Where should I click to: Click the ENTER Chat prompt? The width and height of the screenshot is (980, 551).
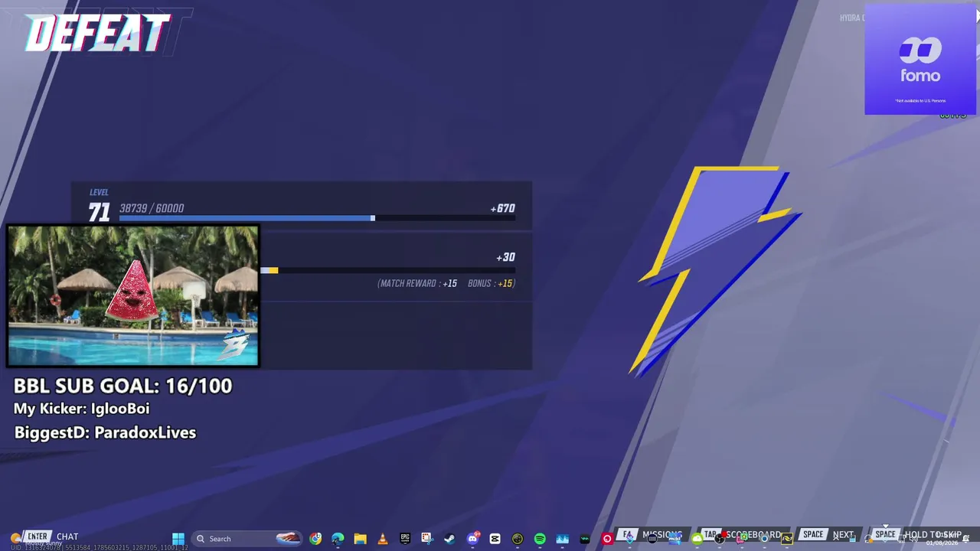(51, 536)
